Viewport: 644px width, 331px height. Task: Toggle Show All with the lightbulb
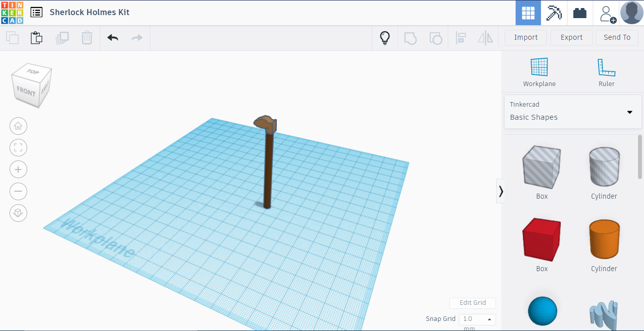385,37
